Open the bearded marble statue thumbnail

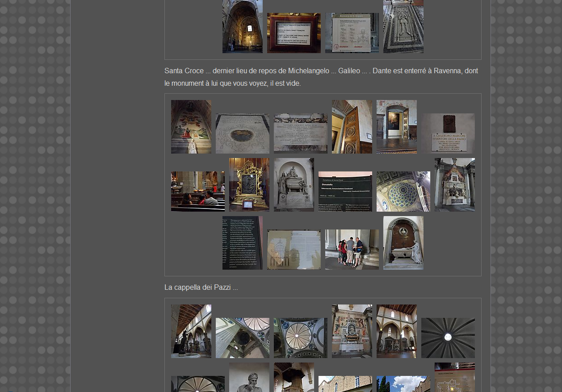(249, 378)
